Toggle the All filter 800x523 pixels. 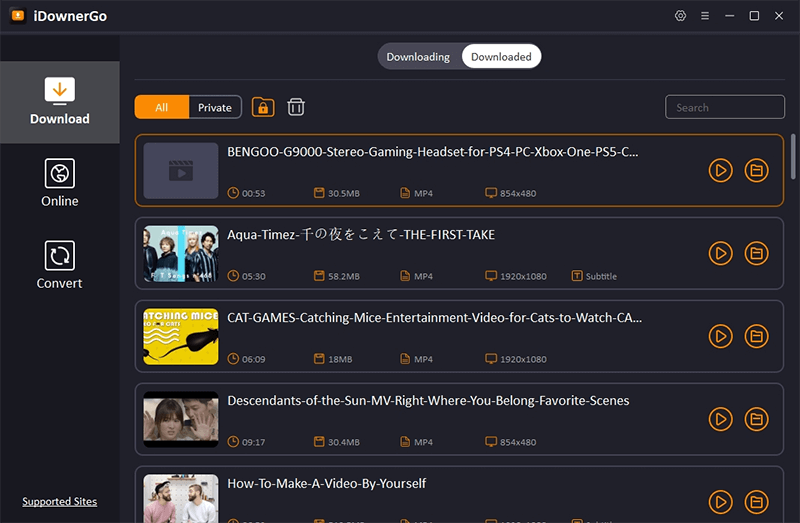(x=161, y=108)
